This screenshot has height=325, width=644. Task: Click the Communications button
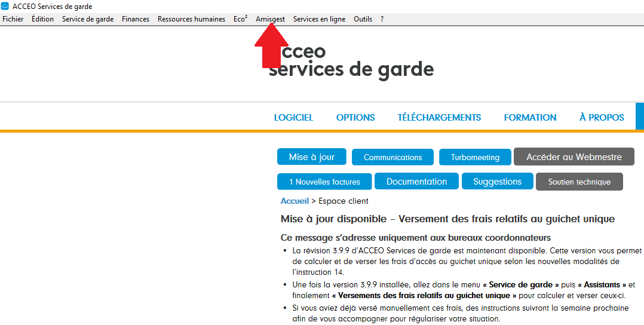coord(392,157)
